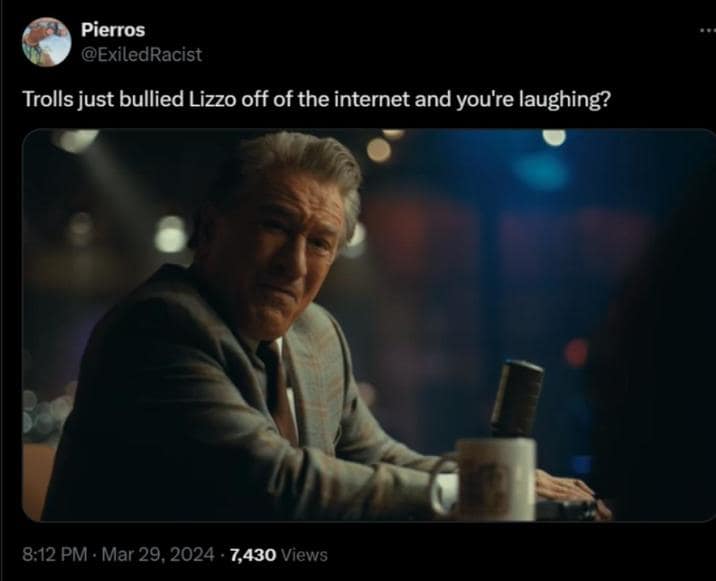This screenshot has height=581, width=716.
Task: Click the display name Pierros
Action: (x=113, y=30)
